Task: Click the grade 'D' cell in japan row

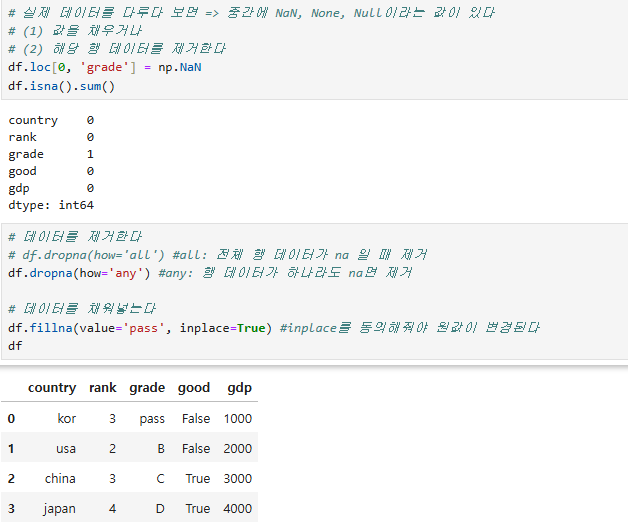Action: [160, 509]
